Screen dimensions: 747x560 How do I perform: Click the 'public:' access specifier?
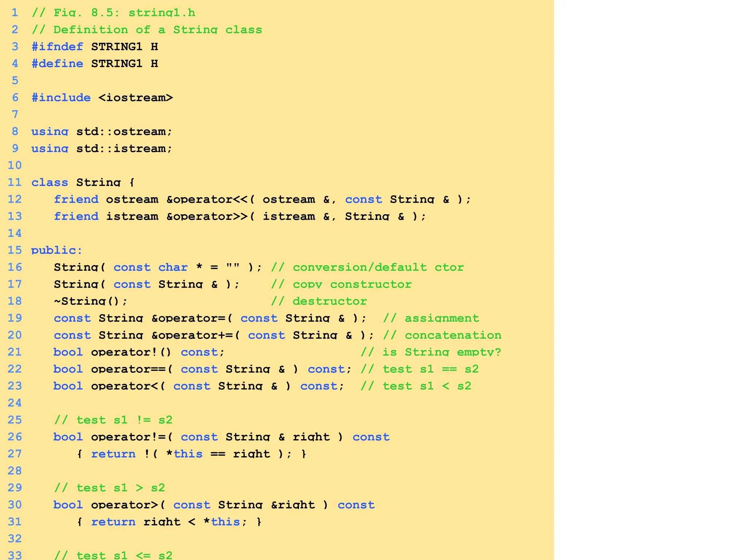coord(57,250)
